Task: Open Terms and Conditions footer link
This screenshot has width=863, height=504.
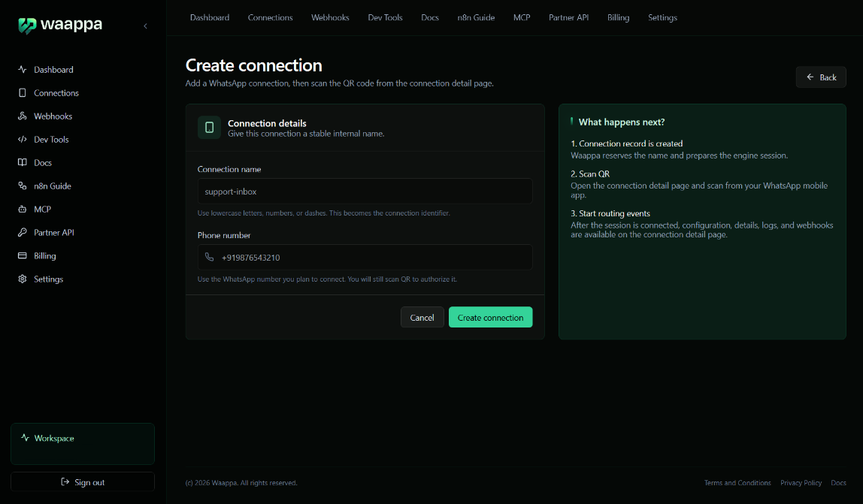Action: pyautogui.click(x=737, y=482)
